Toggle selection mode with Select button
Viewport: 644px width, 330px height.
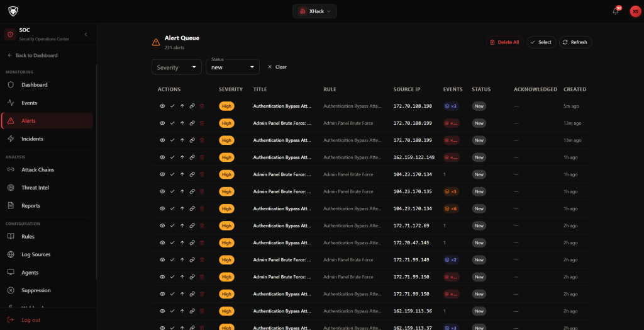(541, 42)
